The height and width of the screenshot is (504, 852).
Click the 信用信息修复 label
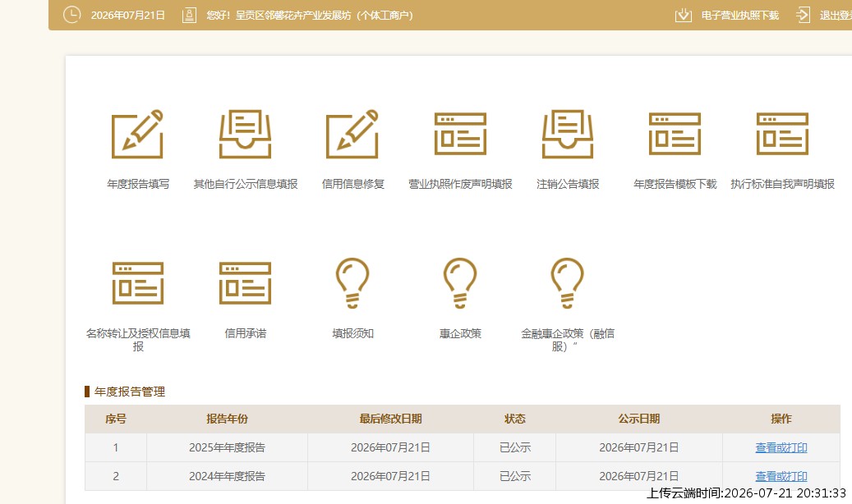[x=353, y=184]
